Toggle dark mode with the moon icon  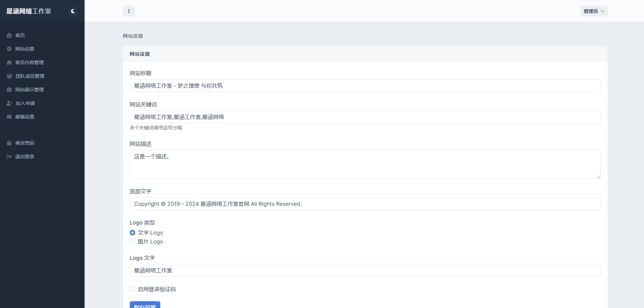[73, 11]
